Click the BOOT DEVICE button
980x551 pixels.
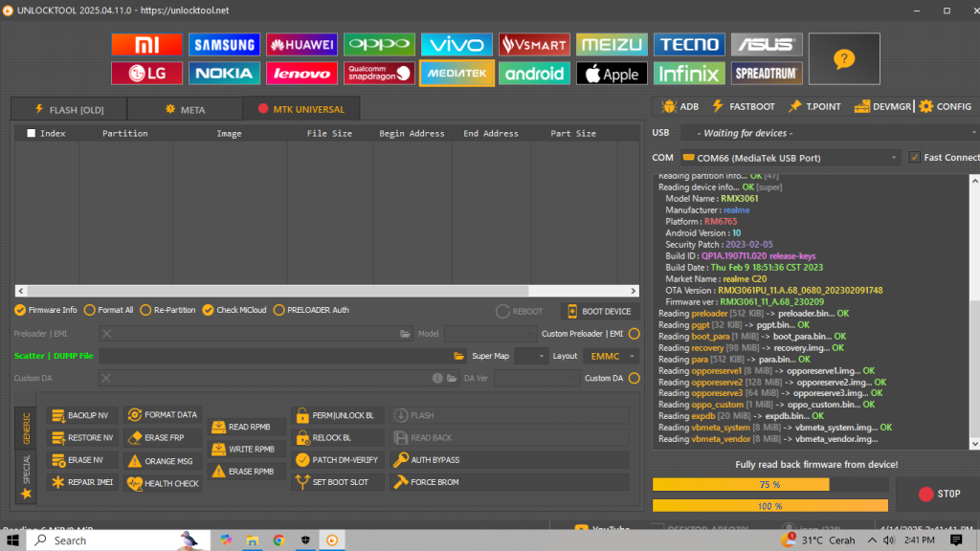pos(600,312)
